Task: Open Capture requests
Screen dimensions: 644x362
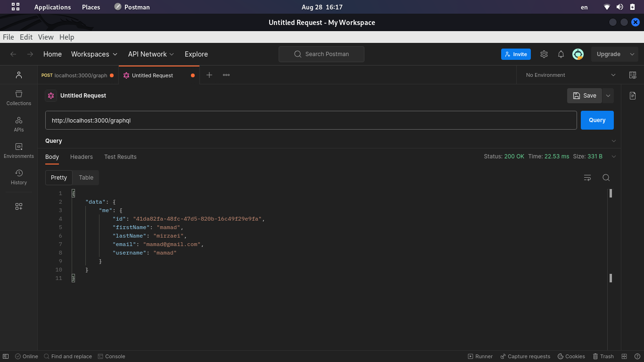Action: (525, 356)
